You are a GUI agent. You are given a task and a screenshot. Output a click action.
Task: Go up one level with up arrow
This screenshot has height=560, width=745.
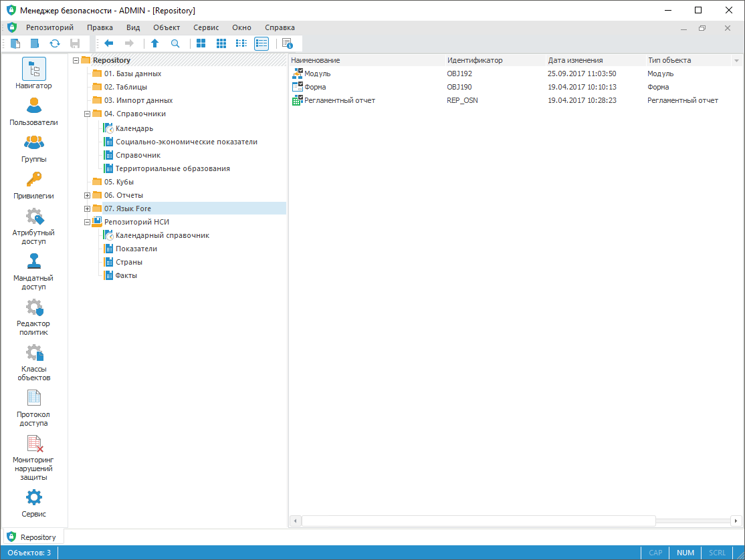pos(154,43)
